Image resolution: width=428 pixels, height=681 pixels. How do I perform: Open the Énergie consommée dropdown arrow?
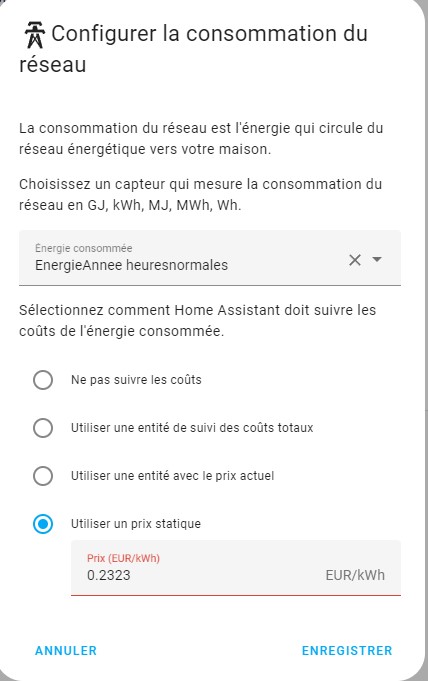[377, 259]
